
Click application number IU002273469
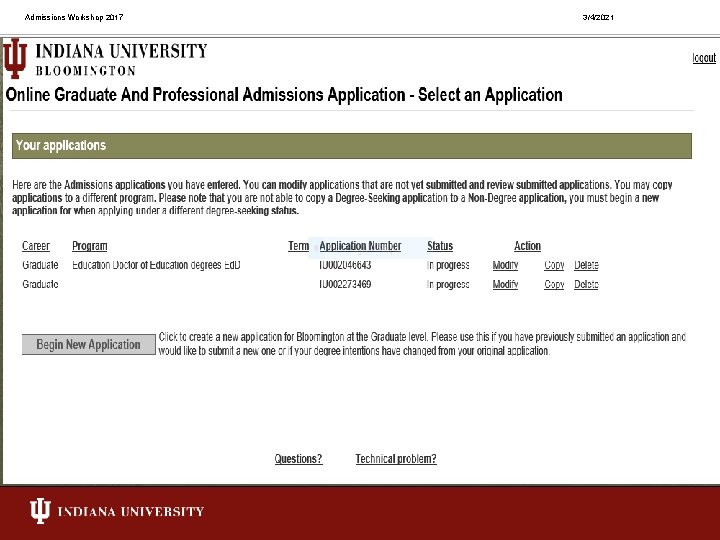[345, 285]
